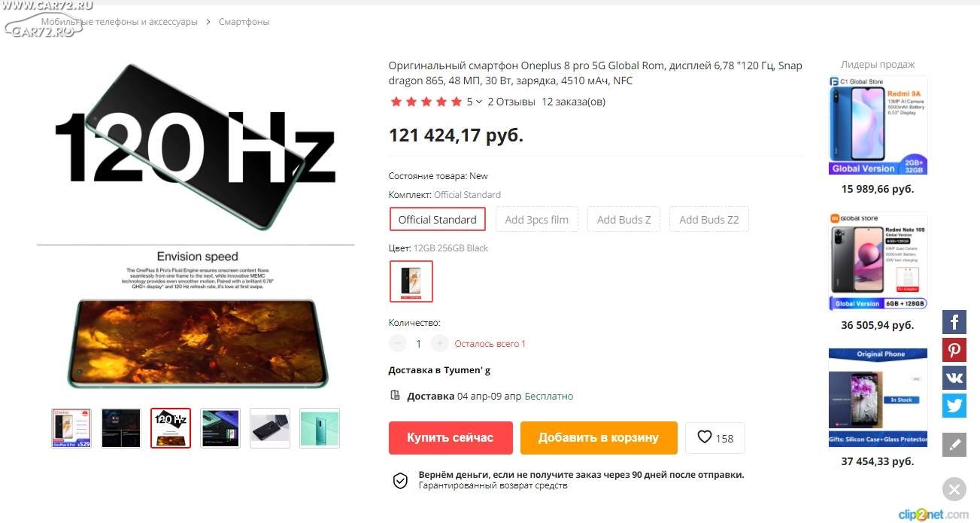Decrease quantity with minus button
The width and height of the screenshot is (980, 523).
click(x=398, y=344)
